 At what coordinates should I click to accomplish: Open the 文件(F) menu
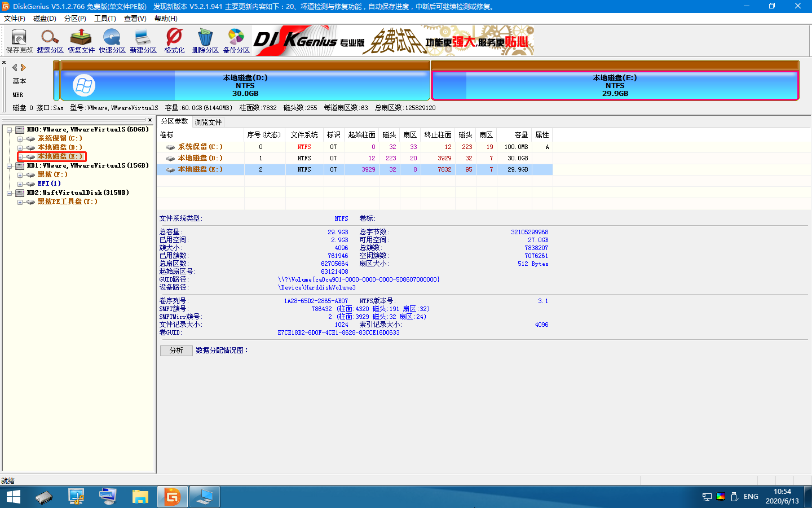(15, 19)
